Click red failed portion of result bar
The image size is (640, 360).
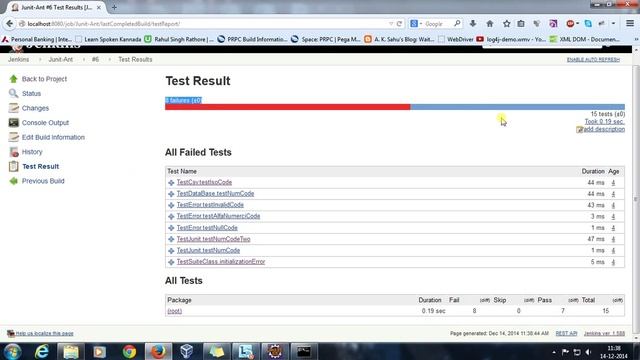tap(288, 107)
